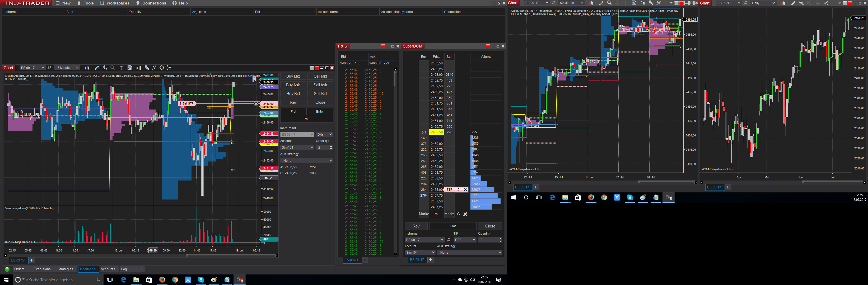Screen dimensions: 868x285
Task: Search instrument in SuperDOM panel
Action: [x=449, y=240]
